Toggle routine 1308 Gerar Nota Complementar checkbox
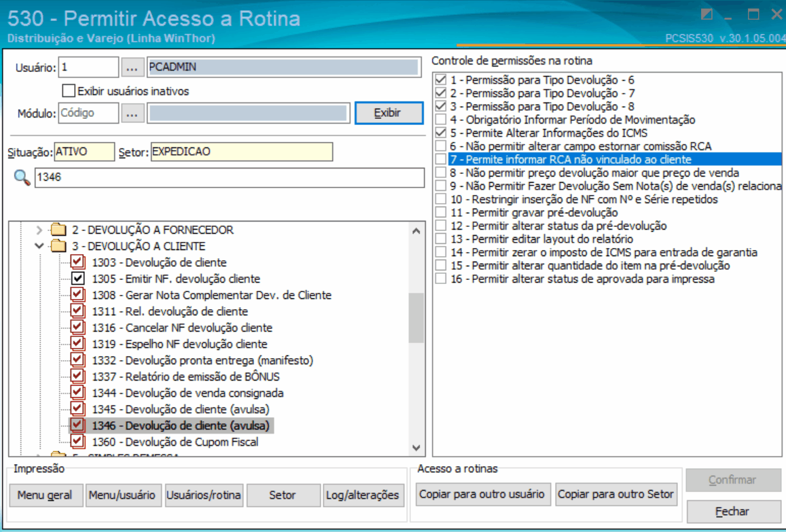Image resolution: width=786 pixels, height=532 pixels. click(x=77, y=294)
